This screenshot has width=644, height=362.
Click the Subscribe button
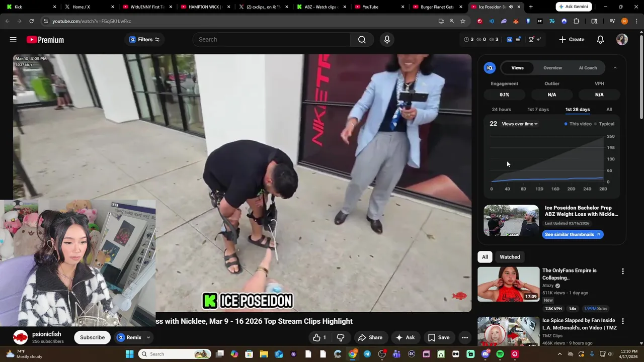point(92,337)
